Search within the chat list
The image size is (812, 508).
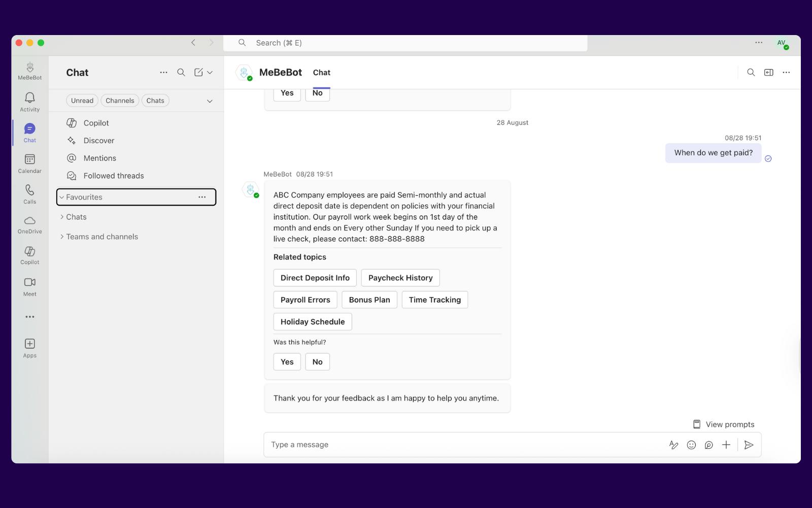(181, 73)
